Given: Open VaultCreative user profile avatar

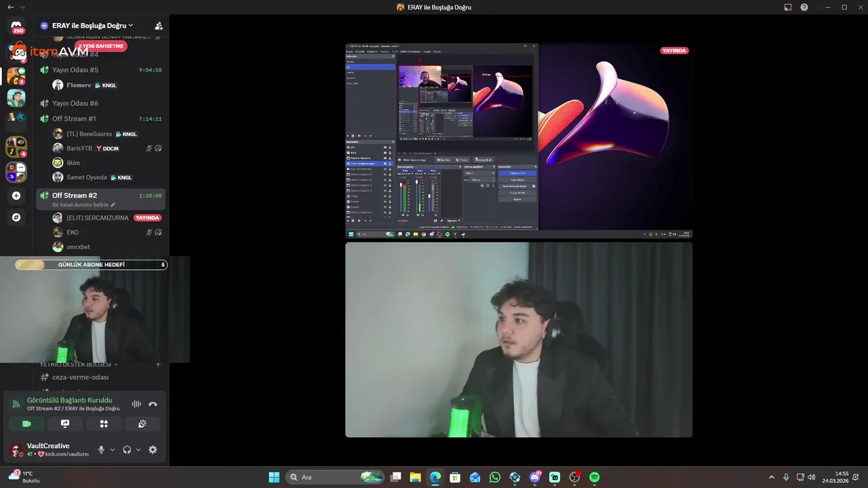Looking at the screenshot, I should 16,449.
